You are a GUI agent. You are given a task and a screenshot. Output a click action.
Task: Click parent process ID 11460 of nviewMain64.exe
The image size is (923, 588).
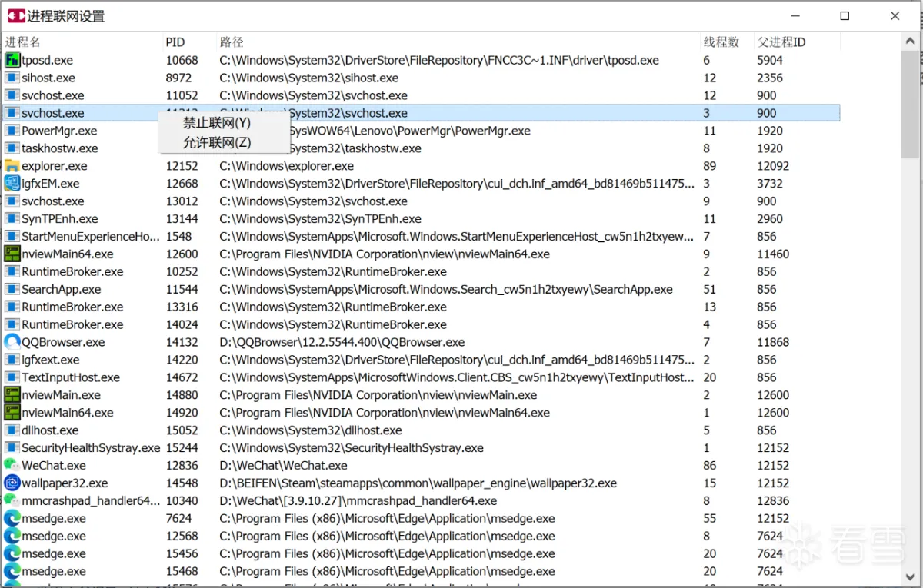[773, 254]
